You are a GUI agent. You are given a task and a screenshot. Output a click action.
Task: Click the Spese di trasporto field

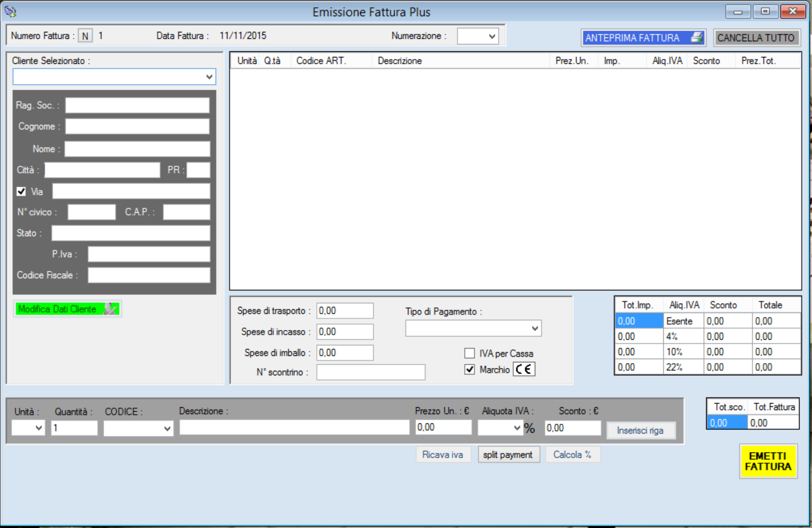(x=345, y=311)
